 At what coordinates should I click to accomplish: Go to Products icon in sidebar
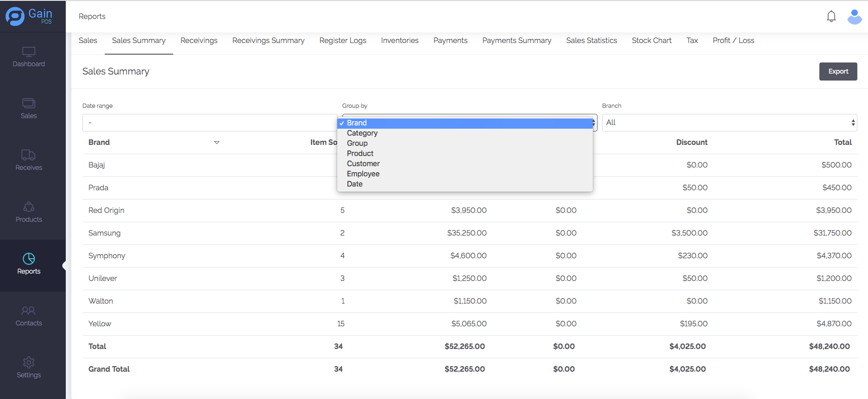(x=29, y=207)
